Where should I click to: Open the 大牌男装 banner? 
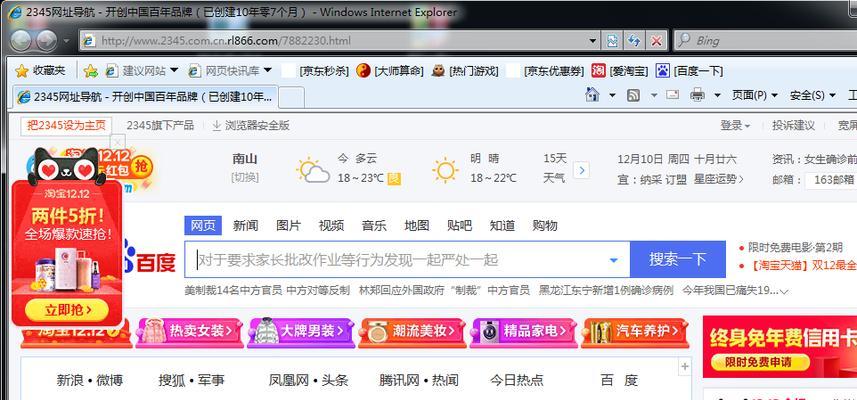[301, 331]
